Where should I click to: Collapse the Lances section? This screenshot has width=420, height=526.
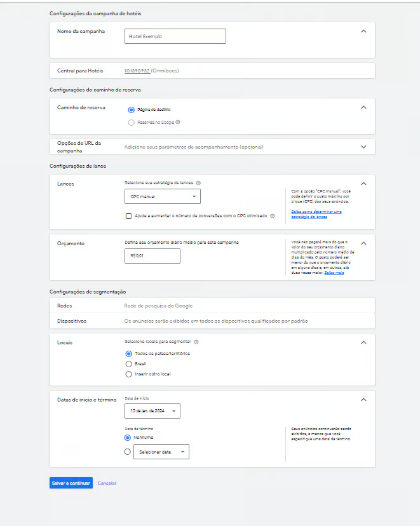363,184
